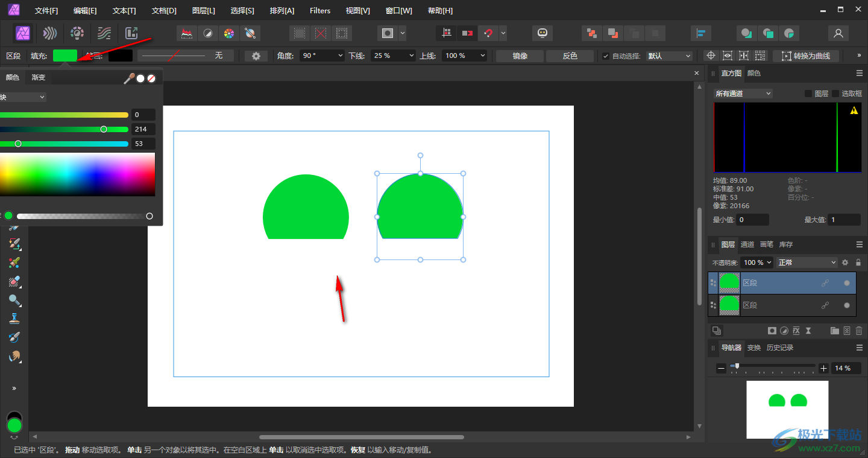Switch to the Liquify persona icon
Screen dimensions: 868x458
pos(51,33)
